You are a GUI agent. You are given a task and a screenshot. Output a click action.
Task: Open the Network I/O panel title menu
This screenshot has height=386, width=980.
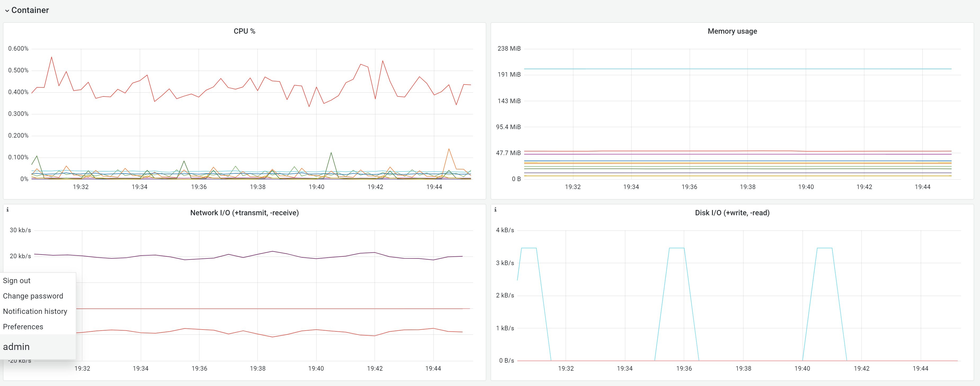point(244,213)
